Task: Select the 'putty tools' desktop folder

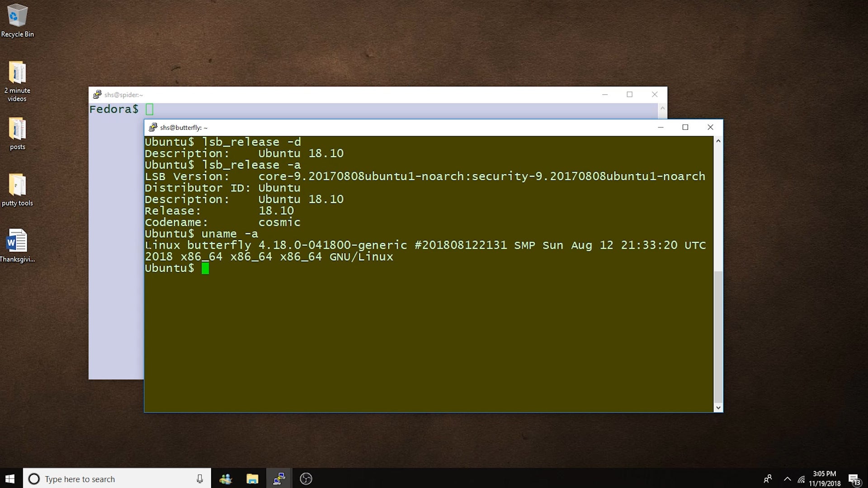Action: [17, 190]
